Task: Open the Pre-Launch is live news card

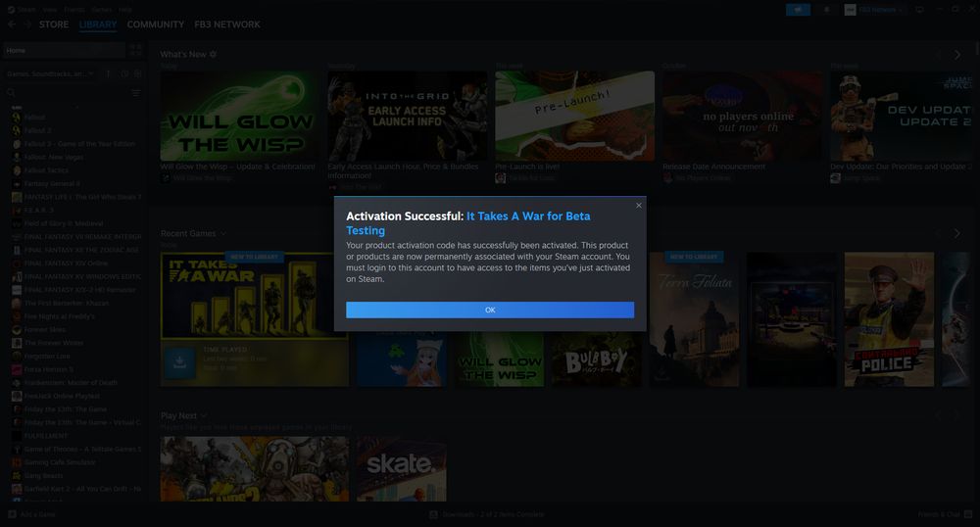Action: click(574, 117)
